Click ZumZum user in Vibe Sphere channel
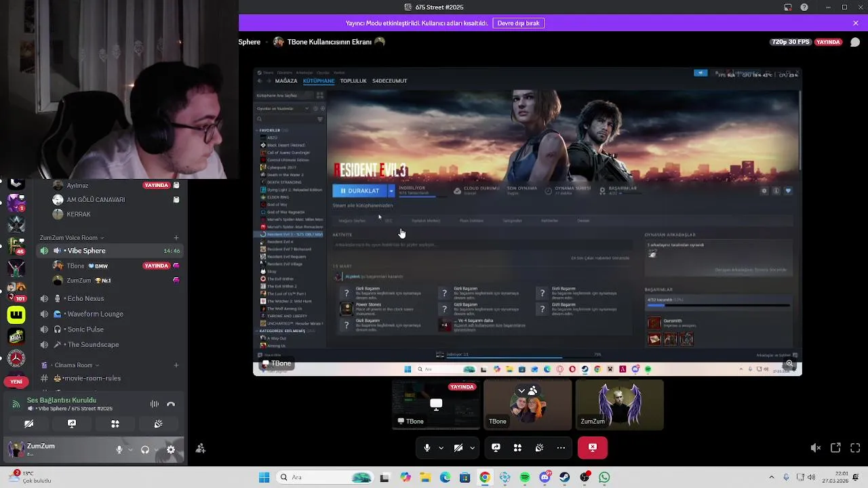The image size is (868, 488). click(x=115, y=281)
